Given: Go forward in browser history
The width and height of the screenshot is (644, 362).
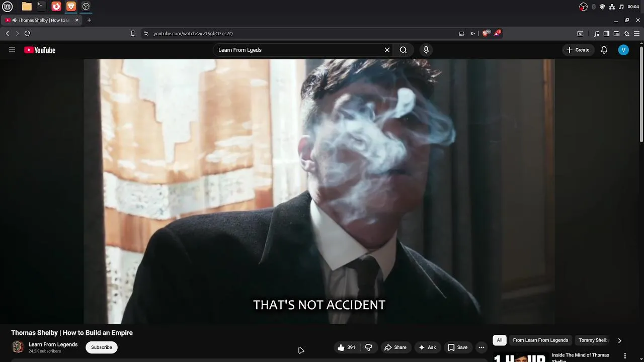Looking at the screenshot, I should coord(17,33).
